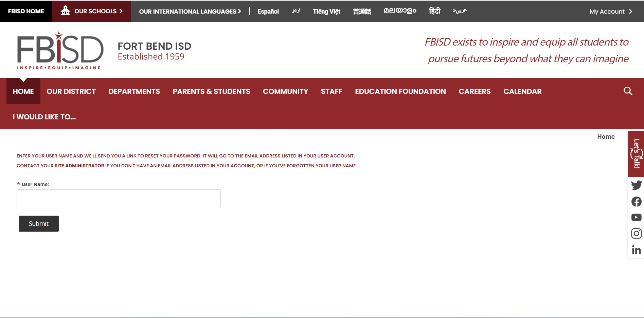Switch language to Tiếng Việt

(326, 12)
